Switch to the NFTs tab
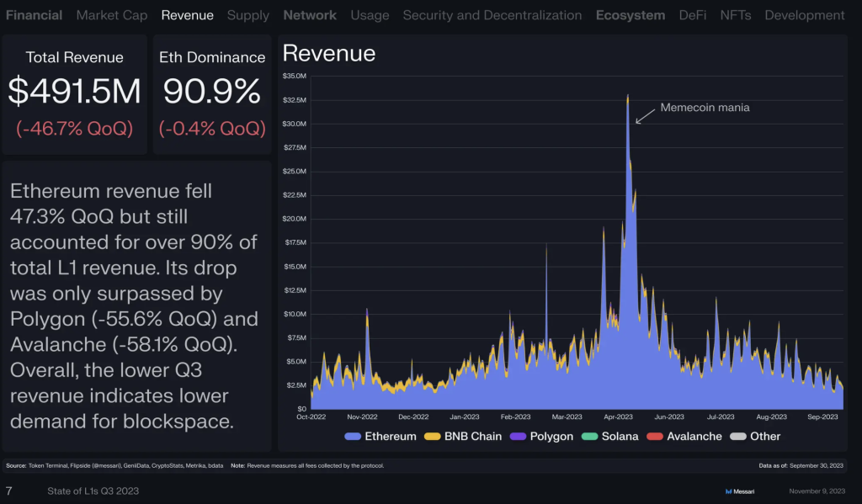Viewport: 862px width, 504px height. pyautogui.click(x=736, y=15)
